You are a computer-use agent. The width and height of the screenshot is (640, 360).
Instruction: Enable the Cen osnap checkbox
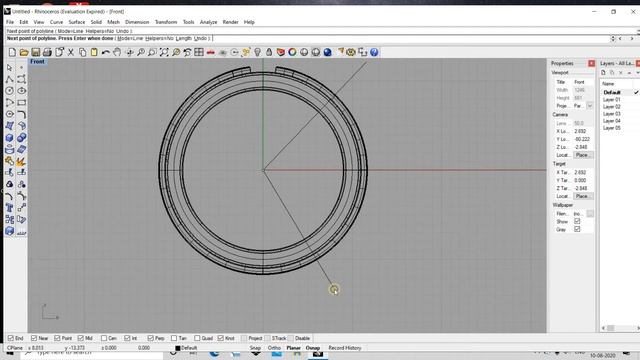pos(104,338)
